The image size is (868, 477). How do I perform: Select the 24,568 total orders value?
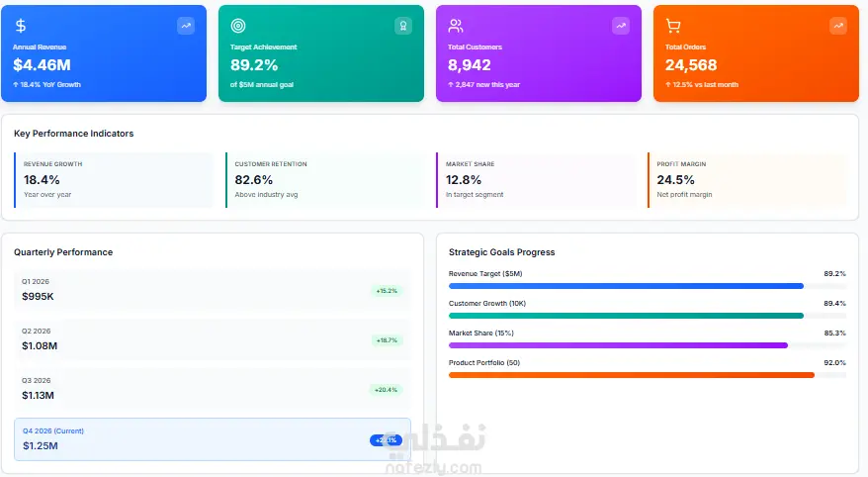[691, 64]
